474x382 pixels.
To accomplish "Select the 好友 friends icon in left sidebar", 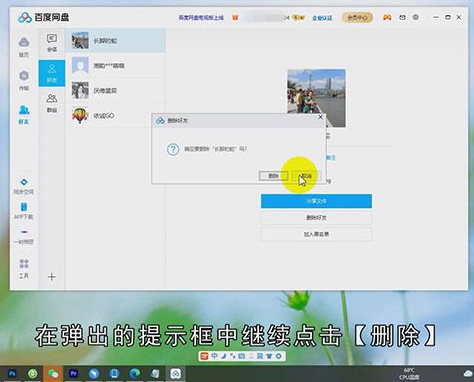I will pos(24,110).
